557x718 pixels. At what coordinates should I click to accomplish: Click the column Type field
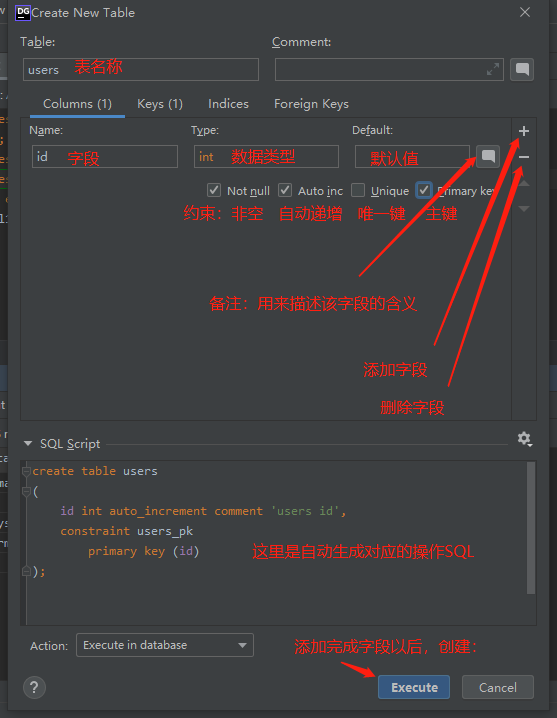click(266, 157)
